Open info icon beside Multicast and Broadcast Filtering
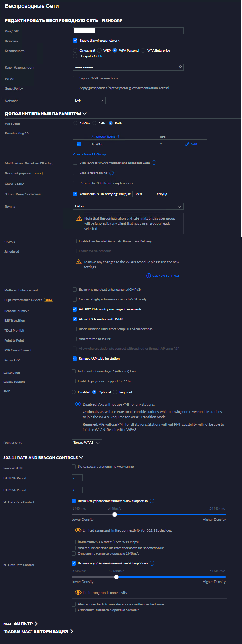Image resolution: width=242 pixels, height=644 pixels. click(x=154, y=163)
